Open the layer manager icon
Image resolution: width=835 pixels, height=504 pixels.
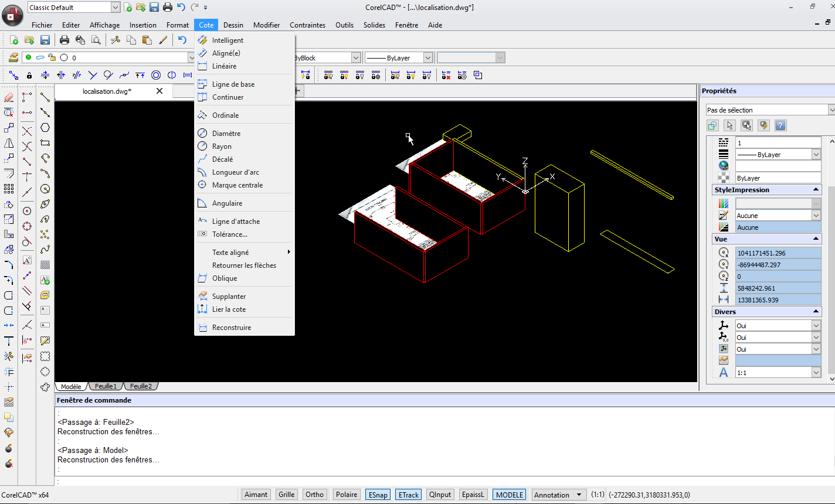coord(13,57)
